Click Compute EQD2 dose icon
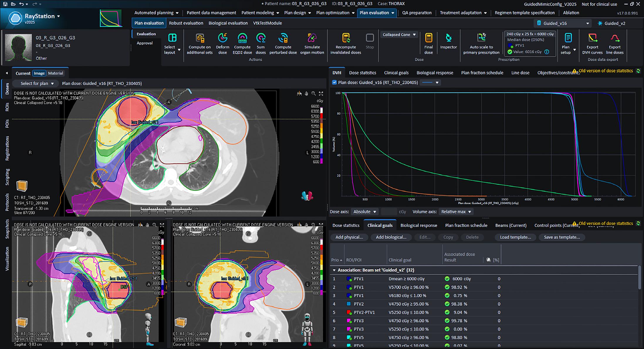644x349 pixels. coord(242,38)
